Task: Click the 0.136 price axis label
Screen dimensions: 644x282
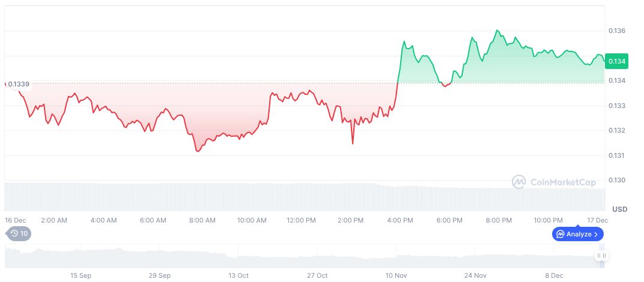Action: 617,31
